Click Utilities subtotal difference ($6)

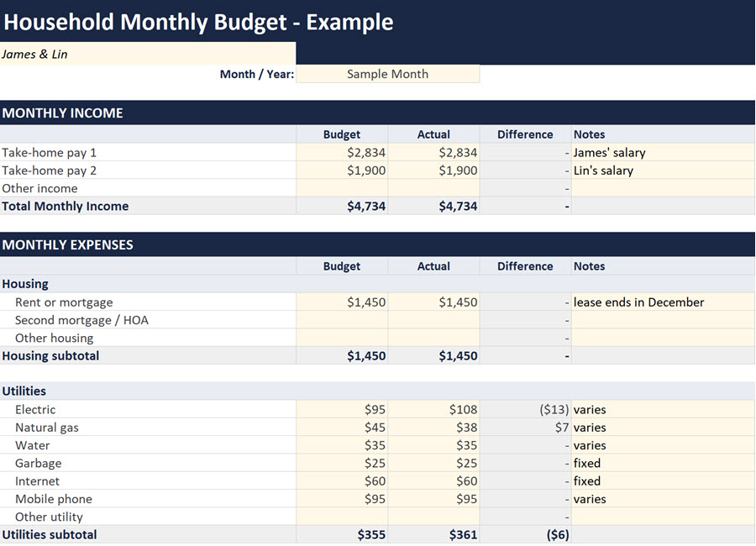point(526,534)
